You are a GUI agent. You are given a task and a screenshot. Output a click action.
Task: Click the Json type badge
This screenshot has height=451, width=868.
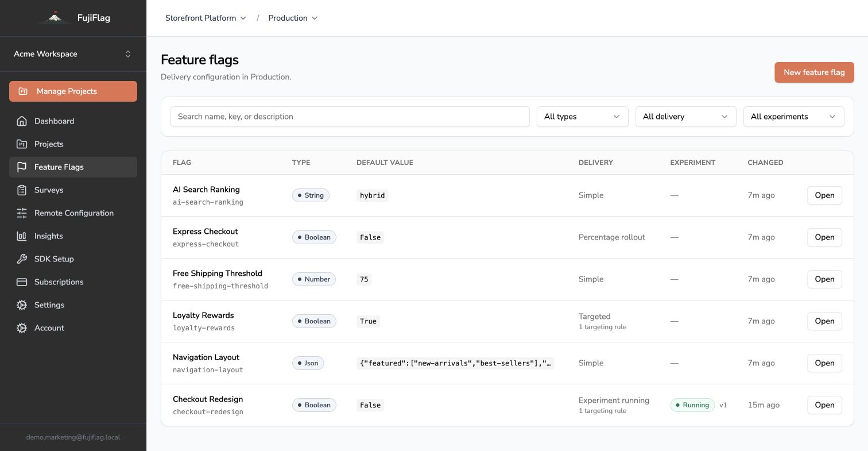coord(308,363)
